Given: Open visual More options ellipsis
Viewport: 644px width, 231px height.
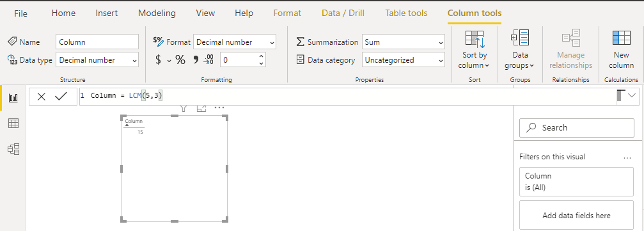Looking at the screenshot, I should [219, 108].
